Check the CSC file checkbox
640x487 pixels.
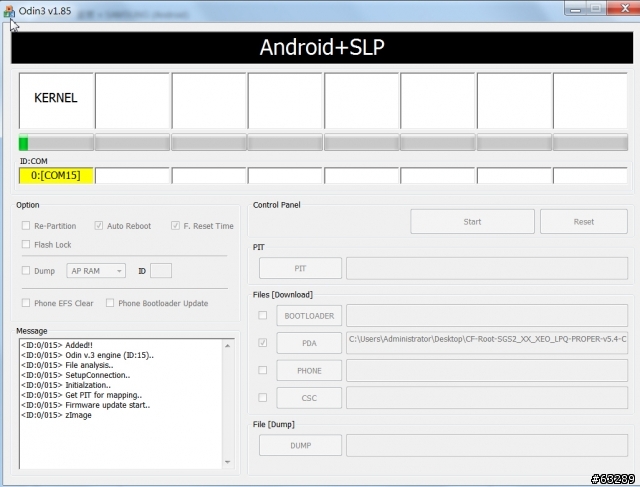point(263,397)
